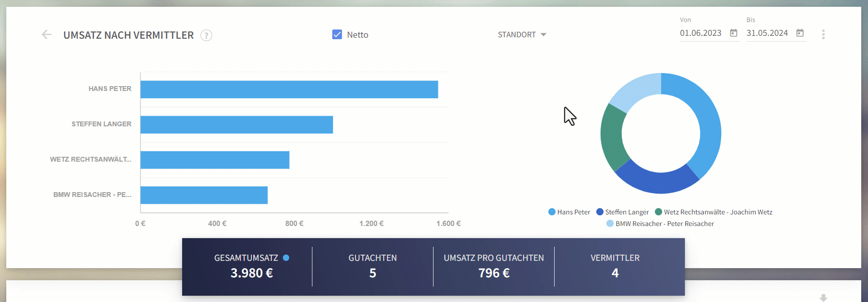Click the blue dot next to Gesamtumsatz

click(286, 258)
